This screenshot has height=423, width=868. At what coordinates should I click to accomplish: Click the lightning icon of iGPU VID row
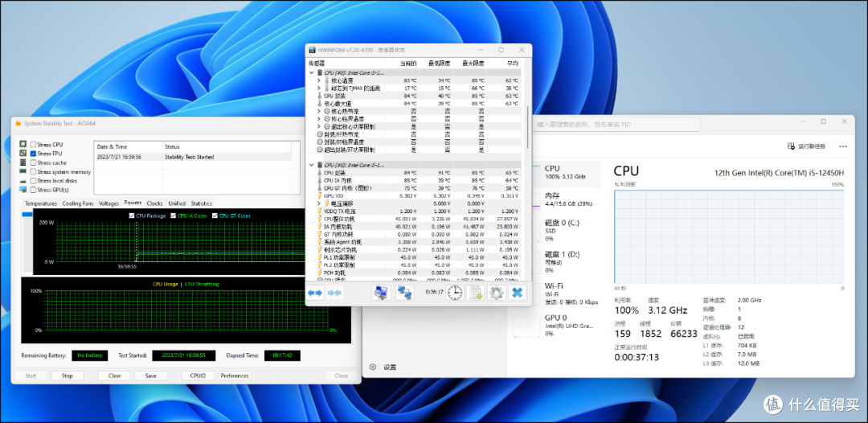(x=319, y=196)
